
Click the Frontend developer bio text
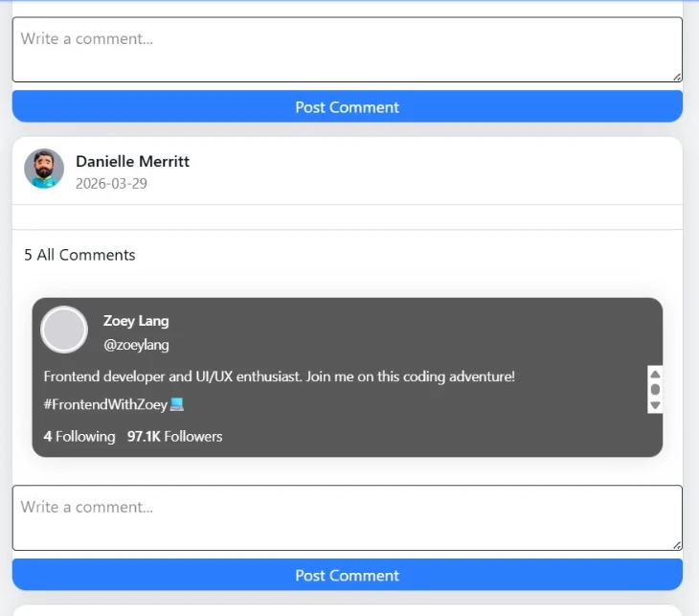279,376
